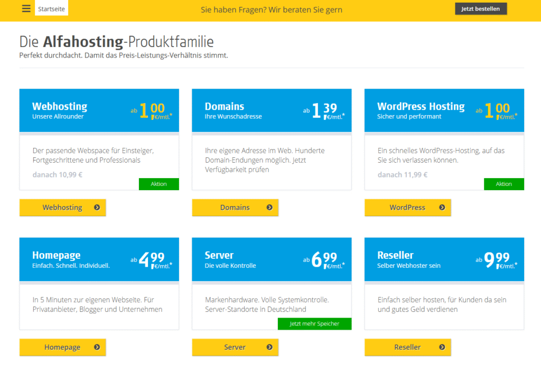Click 'Sie haben Fragen? Wir beraten Sie gern'

point(272,10)
